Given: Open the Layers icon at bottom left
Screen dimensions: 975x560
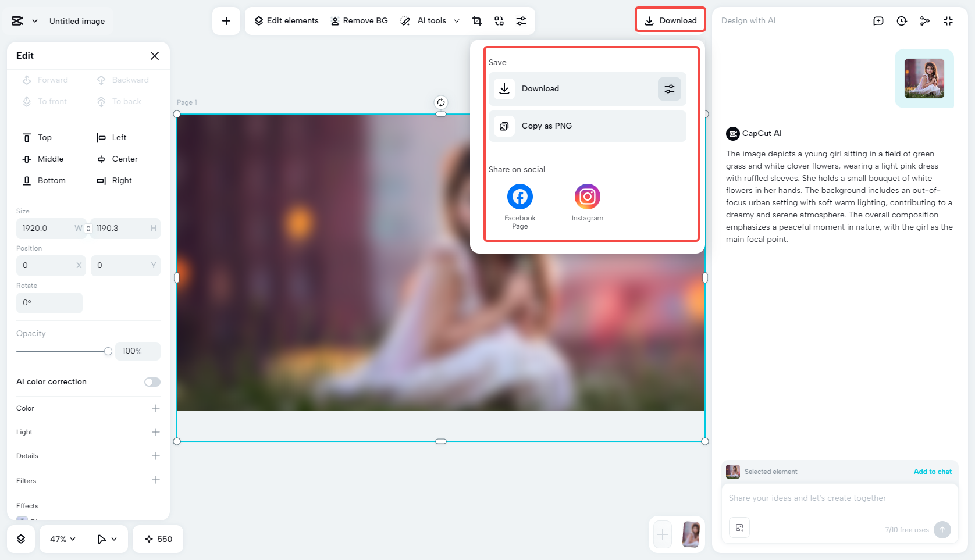Looking at the screenshot, I should pos(21,539).
